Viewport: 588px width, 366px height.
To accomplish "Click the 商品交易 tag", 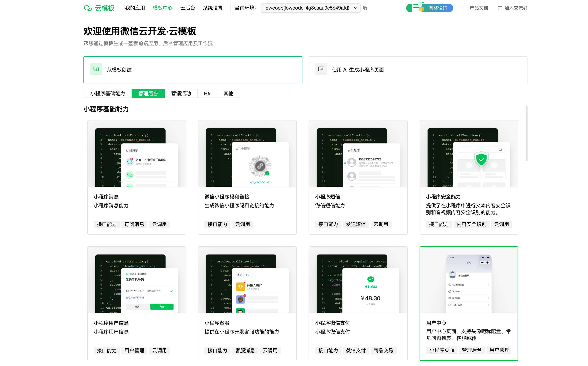I will 383,351.
